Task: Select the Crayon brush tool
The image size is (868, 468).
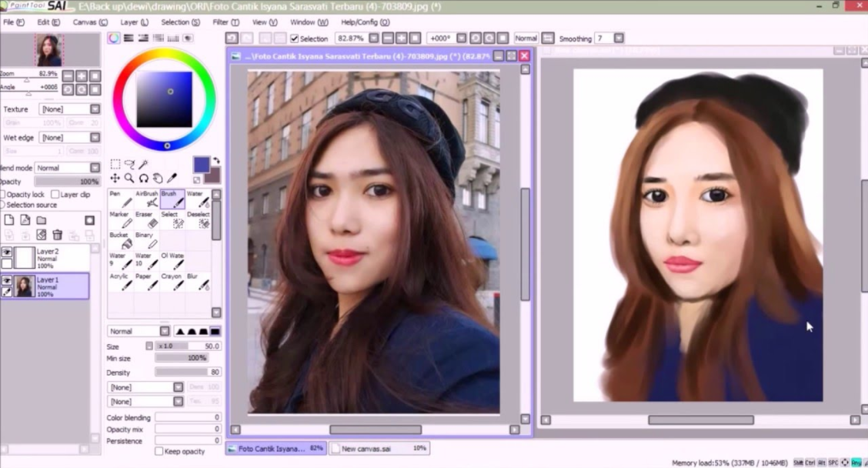Action: 172,282
